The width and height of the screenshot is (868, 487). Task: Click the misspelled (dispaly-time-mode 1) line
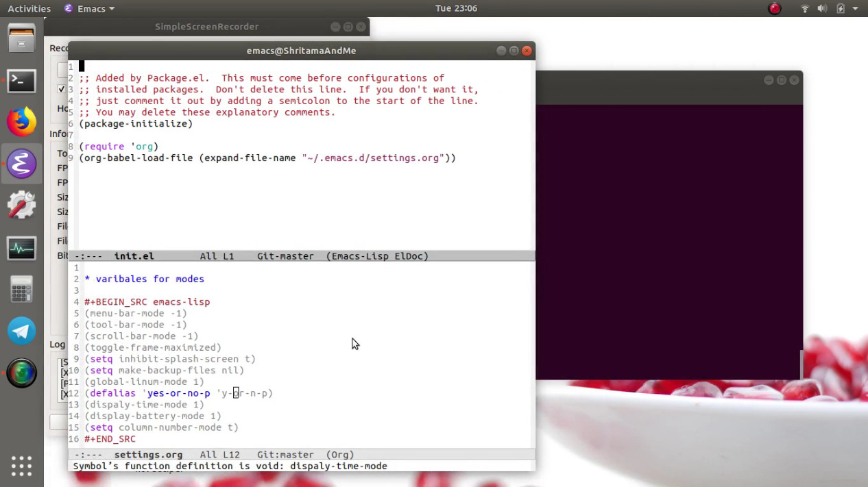point(144,405)
